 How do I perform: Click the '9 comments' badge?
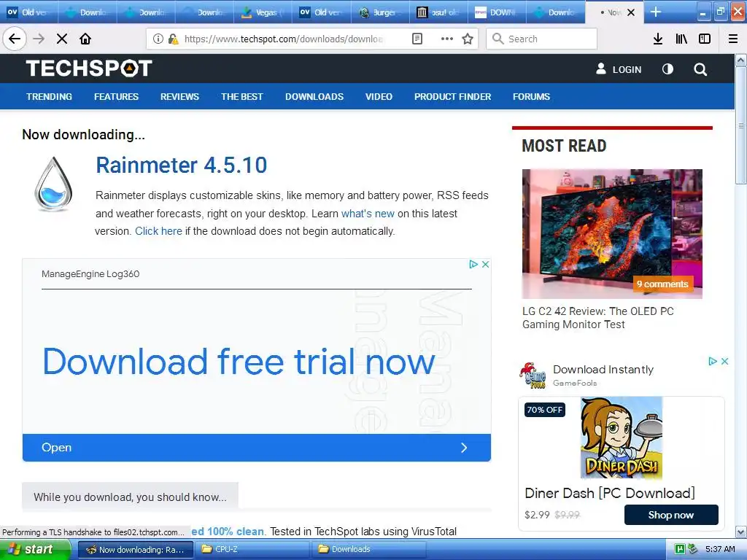pyautogui.click(x=662, y=284)
